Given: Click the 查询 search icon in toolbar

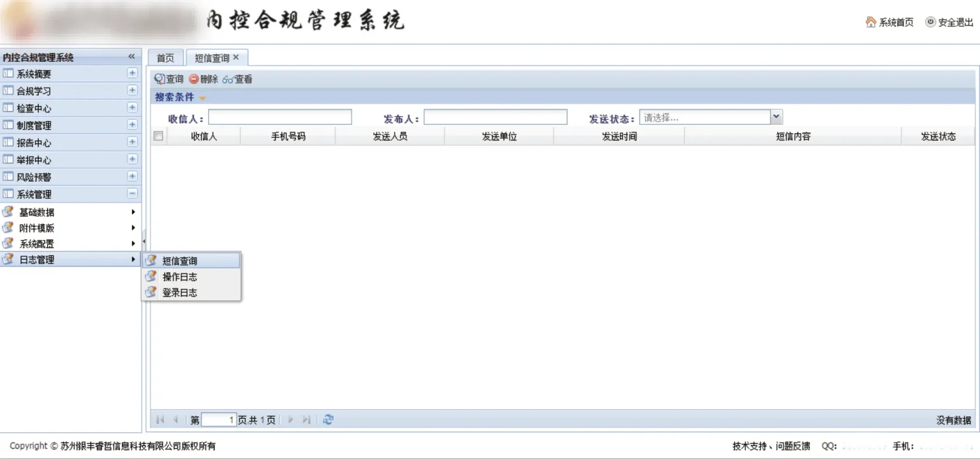Looking at the screenshot, I should (160, 79).
